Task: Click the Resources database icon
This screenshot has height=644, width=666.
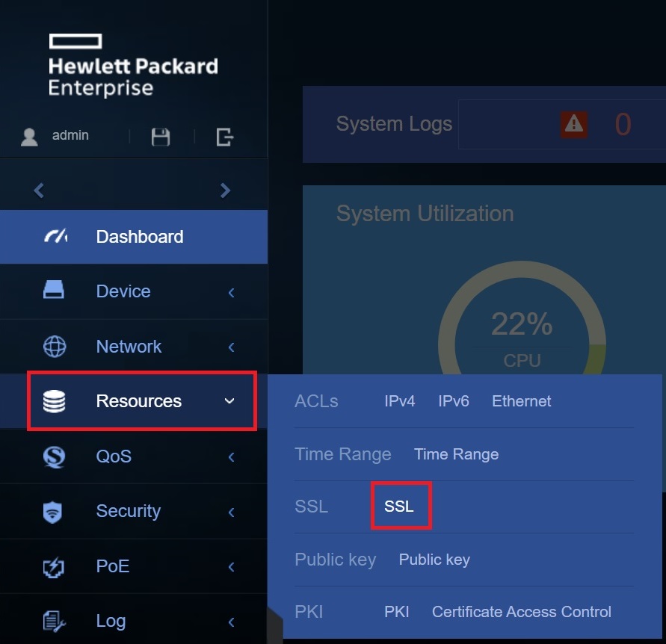Action: [x=55, y=401]
